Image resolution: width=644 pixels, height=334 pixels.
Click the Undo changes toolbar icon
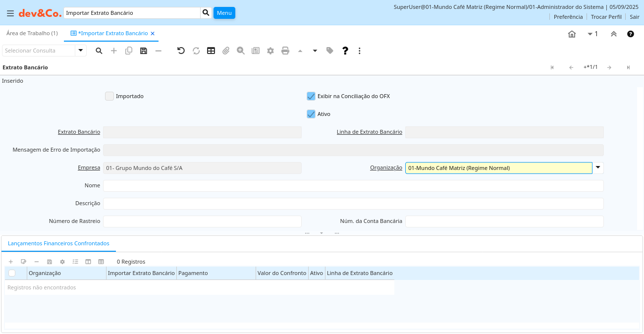(181, 51)
